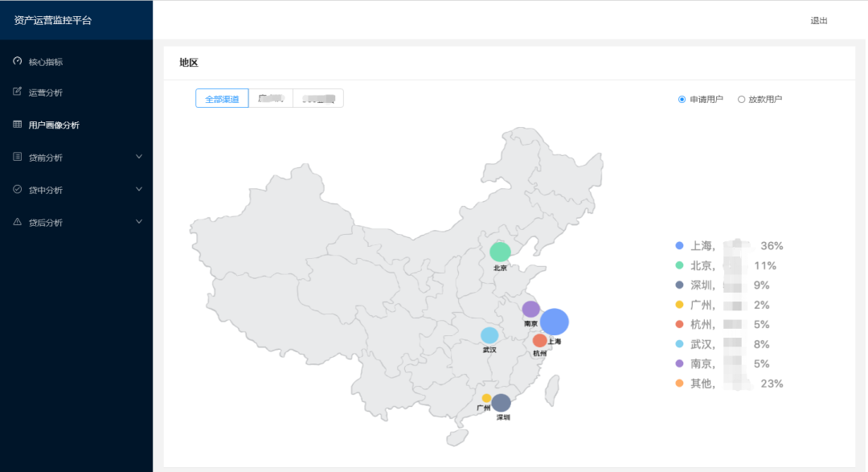Select the blurred second channel tab
This screenshot has width=868, height=472.
click(271, 99)
